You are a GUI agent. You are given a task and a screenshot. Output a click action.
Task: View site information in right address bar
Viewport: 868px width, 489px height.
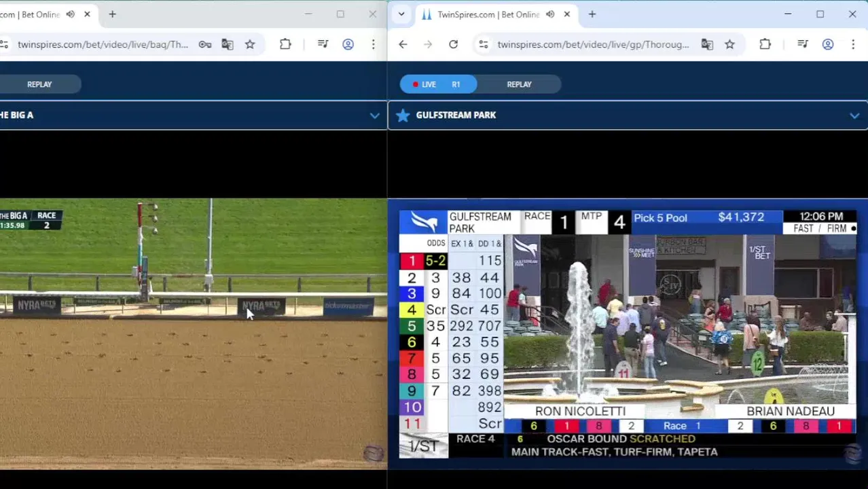tap(483, 45)
